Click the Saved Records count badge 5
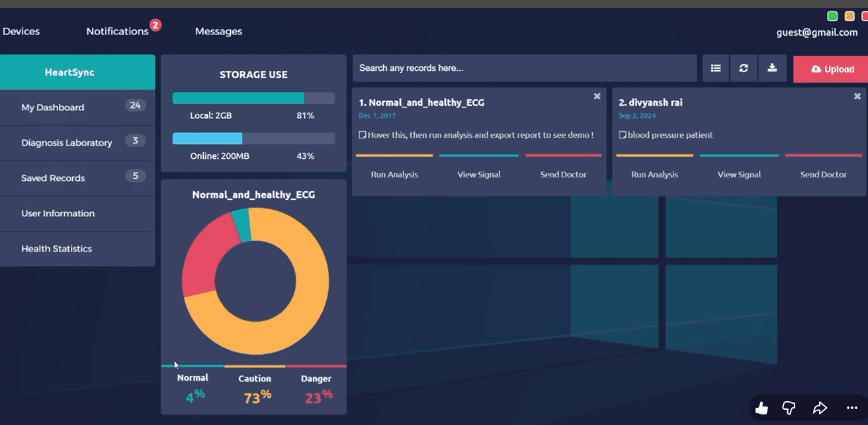The width and height of the screenshot is (868, 425). [136, 175]
